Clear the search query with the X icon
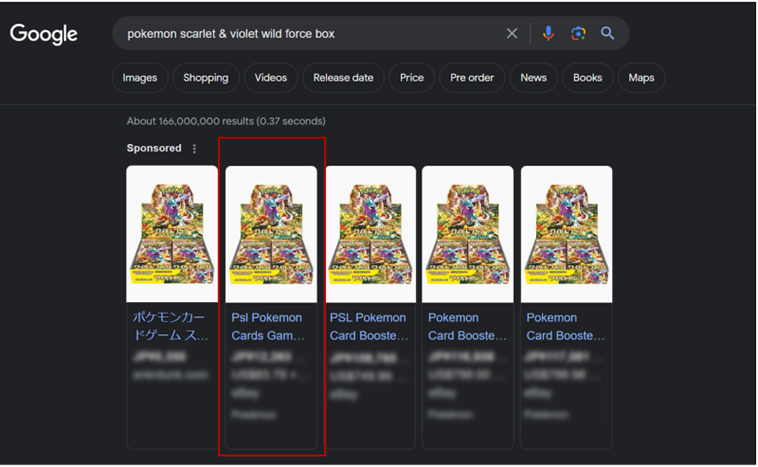Viewport: 758px width, 467px height. coord(512,33)
